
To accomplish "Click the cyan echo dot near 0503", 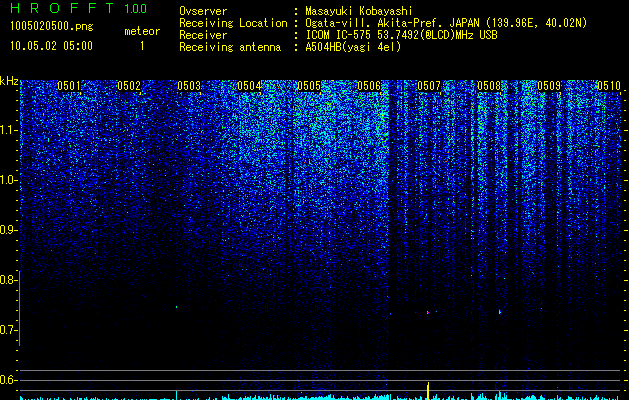I will pos(177,307).
